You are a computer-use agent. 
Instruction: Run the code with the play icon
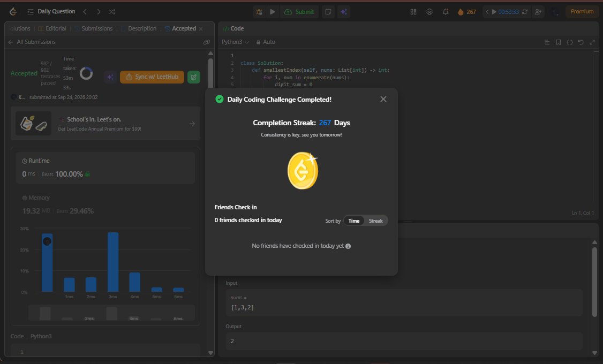click(272, 12)
